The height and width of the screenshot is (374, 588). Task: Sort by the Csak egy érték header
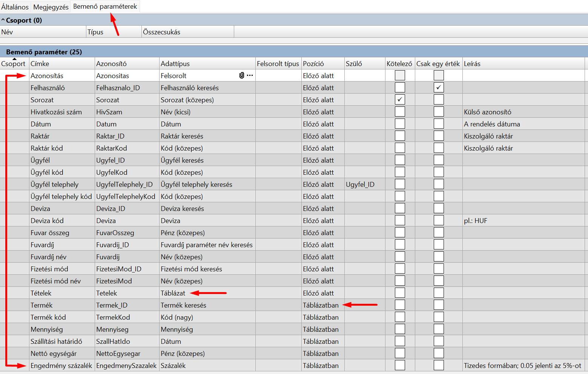coord(438,63)
